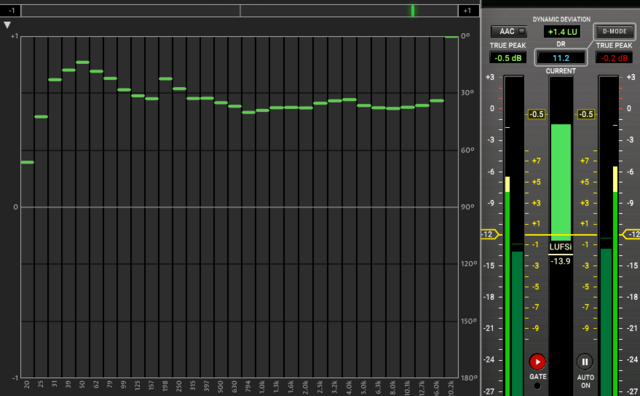The image size is (640, 396).
Task: Click the red GATE play button
Action: (x=537, y=362)
